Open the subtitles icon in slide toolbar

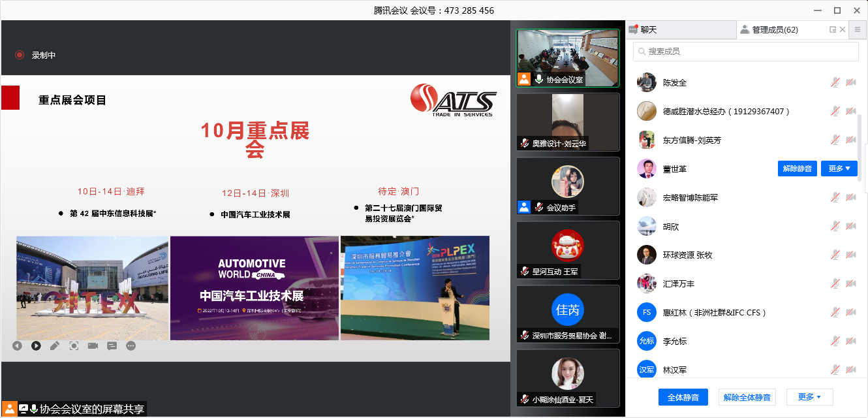(112, 346)
